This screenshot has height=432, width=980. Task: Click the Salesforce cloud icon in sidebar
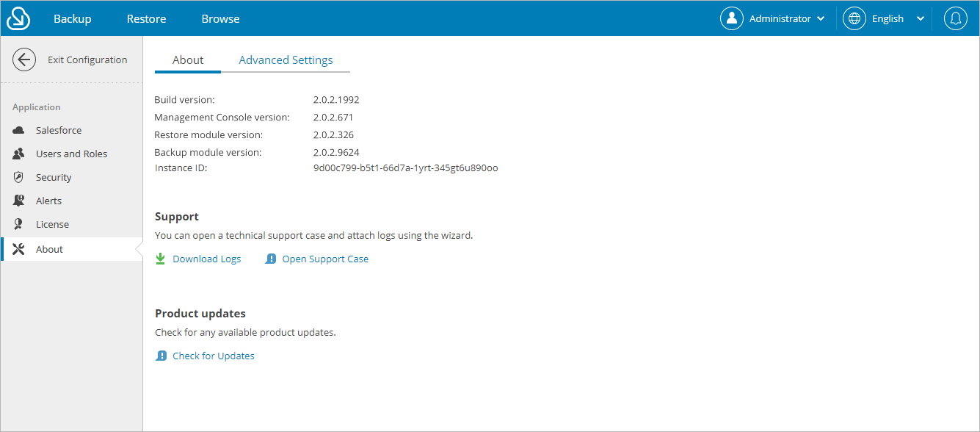[19, 130]
